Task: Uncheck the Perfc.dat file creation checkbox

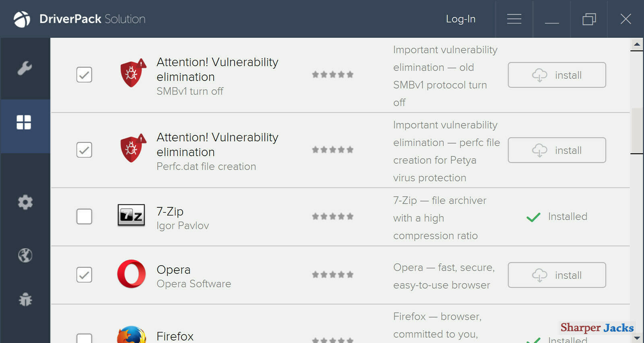Action: (84, 150)
